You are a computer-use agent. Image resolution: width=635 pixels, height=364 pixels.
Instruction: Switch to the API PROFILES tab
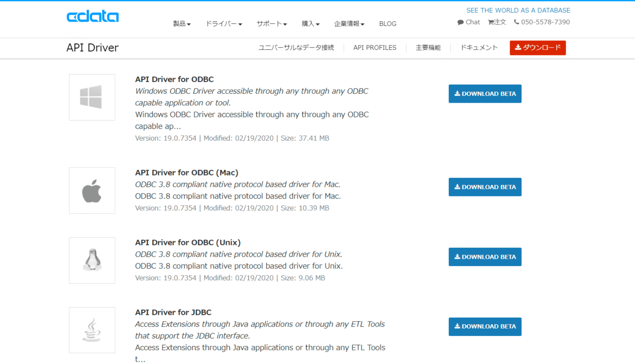point(375,48)
